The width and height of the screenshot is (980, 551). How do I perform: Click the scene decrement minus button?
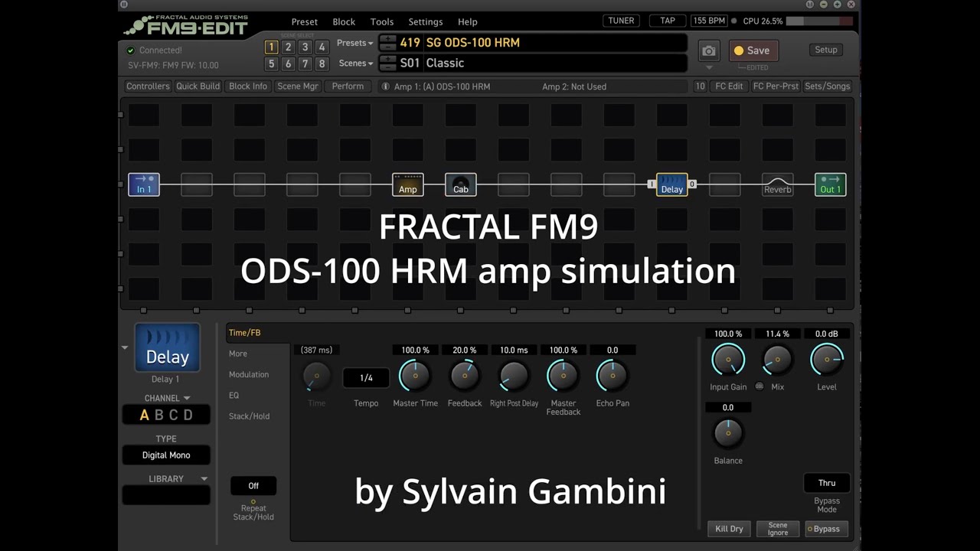pos(388,68)
